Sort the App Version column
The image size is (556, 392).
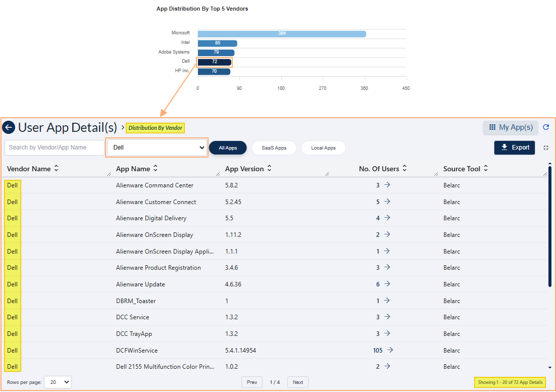click(268, 169)
